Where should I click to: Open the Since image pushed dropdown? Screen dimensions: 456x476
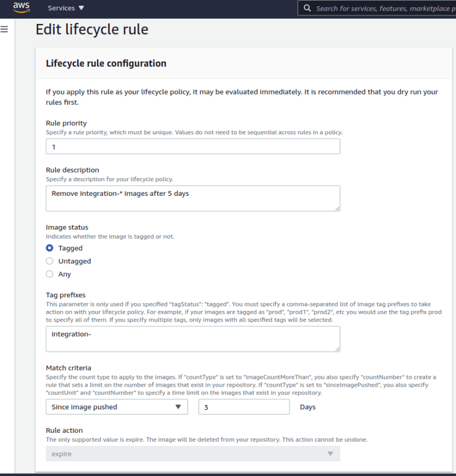(117, 407)
